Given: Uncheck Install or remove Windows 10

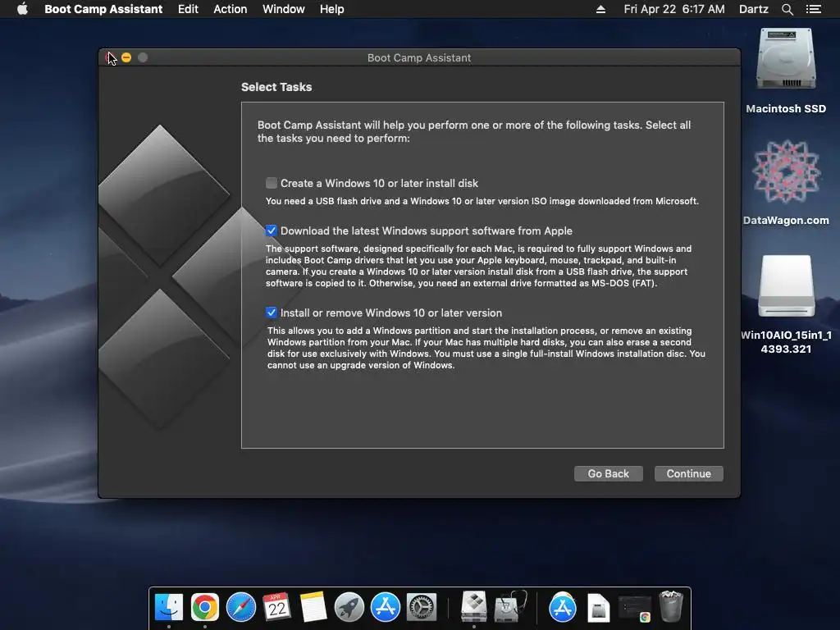Looking at the screenshot, I should 272,313.
